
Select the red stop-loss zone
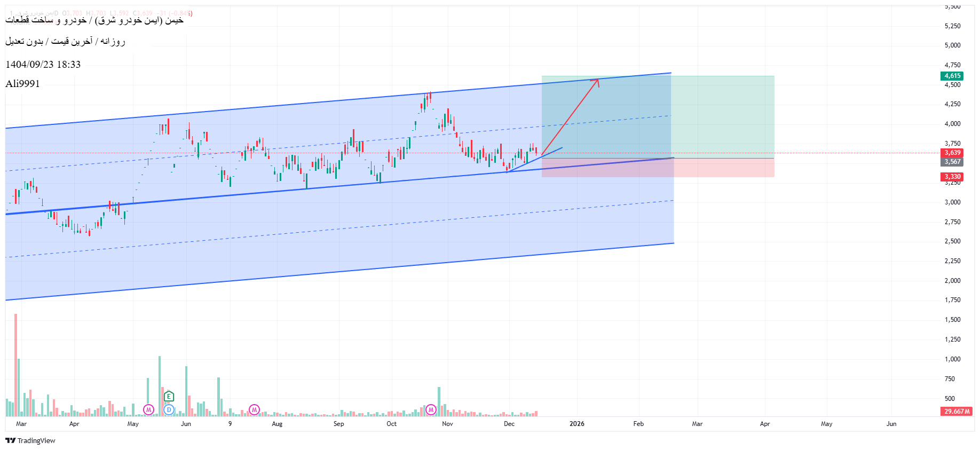(x=721, y=168)
